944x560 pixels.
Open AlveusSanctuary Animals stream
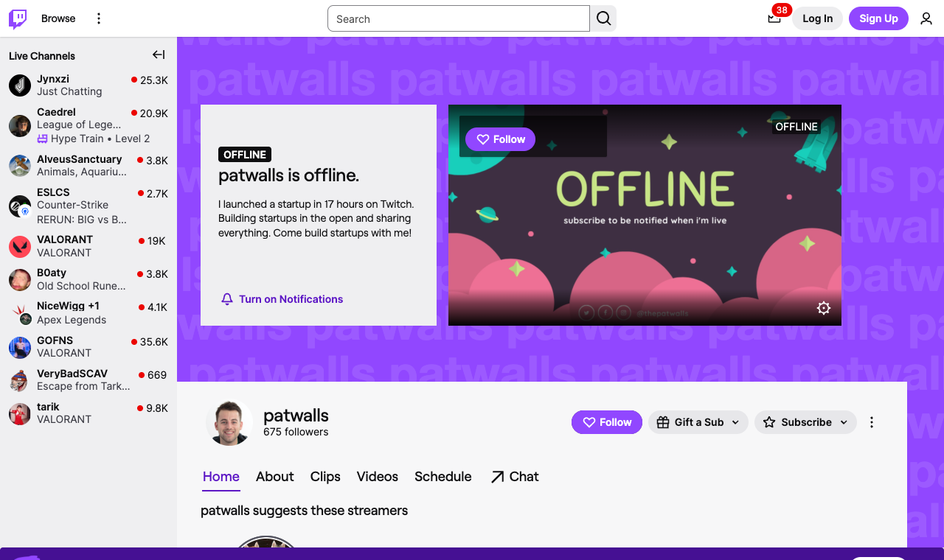[88, 166]
